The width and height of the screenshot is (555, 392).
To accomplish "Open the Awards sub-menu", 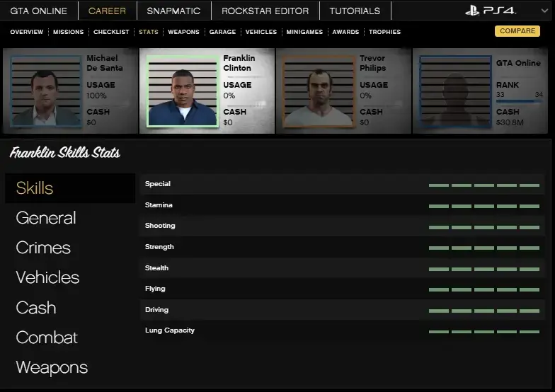I will coord(345,32).
